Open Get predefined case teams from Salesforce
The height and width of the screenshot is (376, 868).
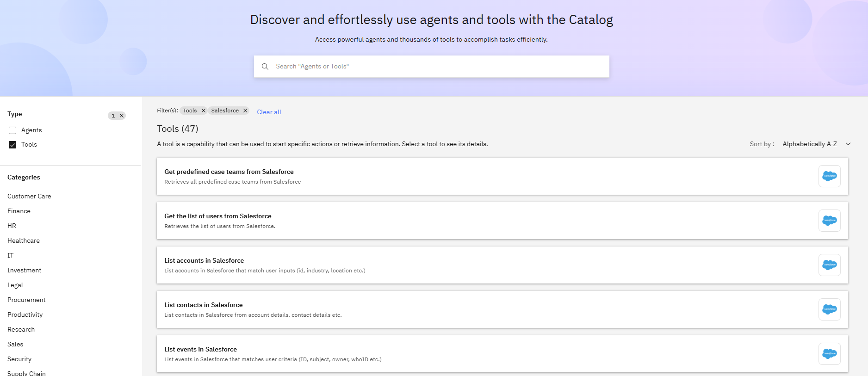click(229, 172)
